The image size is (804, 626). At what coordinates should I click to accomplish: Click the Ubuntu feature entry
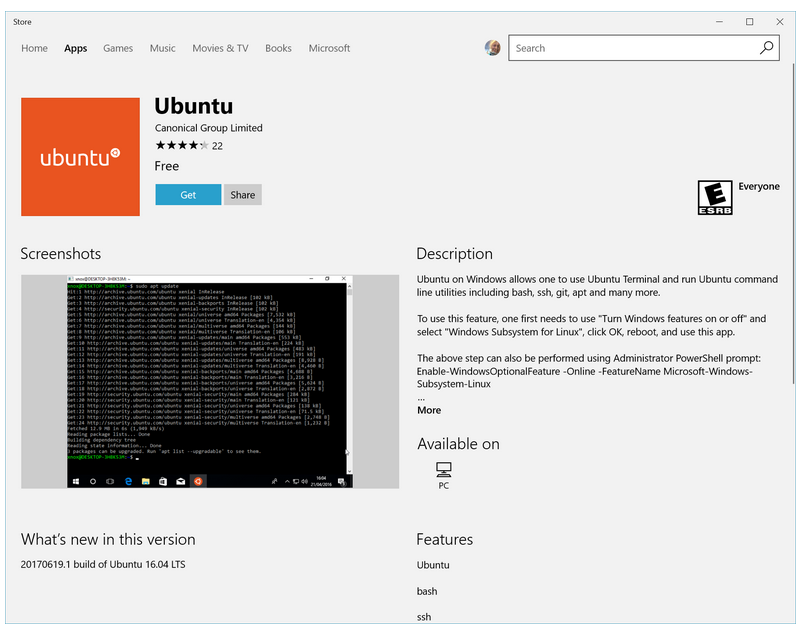pos(433,565)
